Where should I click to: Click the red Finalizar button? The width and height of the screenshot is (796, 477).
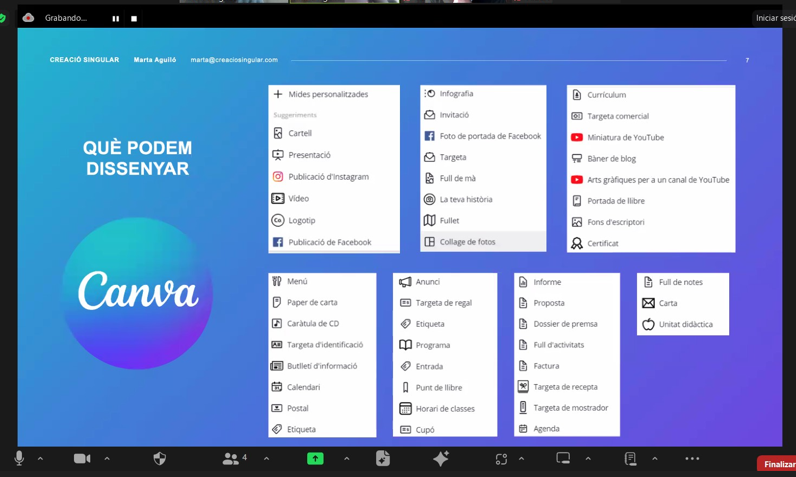tap(778, 464)
